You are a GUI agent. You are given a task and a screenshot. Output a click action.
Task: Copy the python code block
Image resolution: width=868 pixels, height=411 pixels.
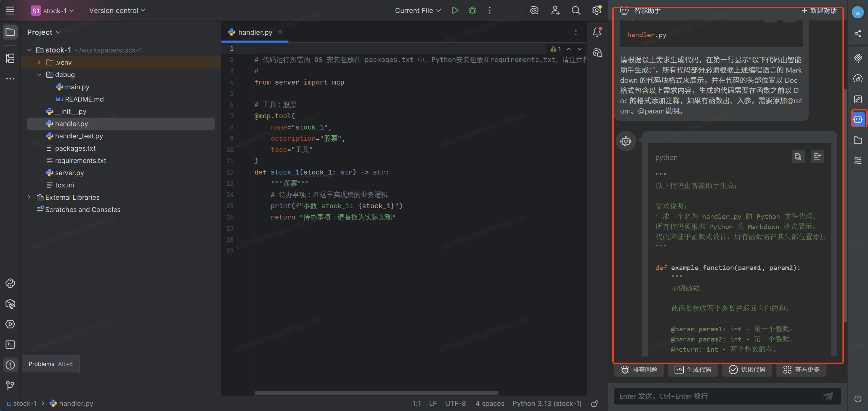pos(798,156)
